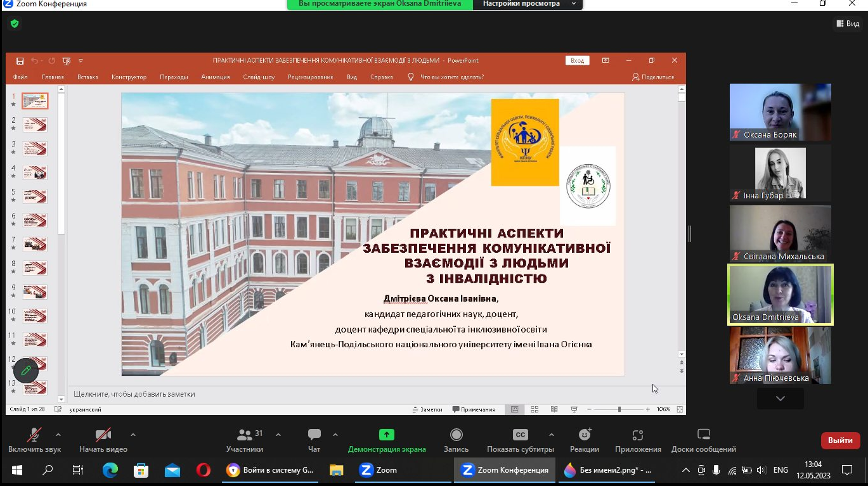This screenshot has height=486, width=868.
Task: Open the Реакции reactions menu
Action: tap(584, 440)
